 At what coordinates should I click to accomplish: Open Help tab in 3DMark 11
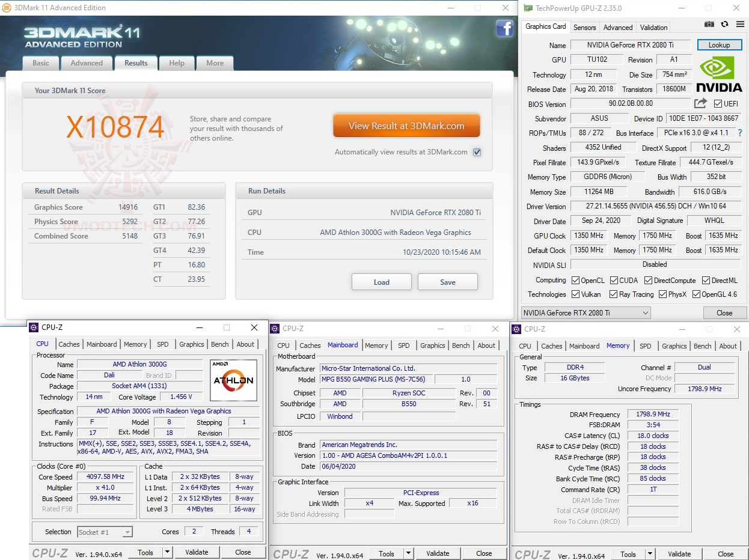click(177, 63)
